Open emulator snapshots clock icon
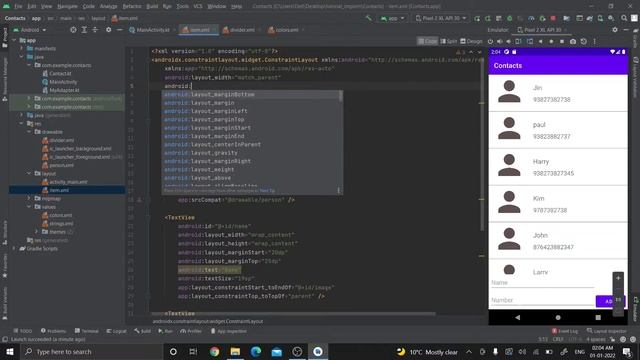Viewport: 640px width, 360px height. click(584, 41)
